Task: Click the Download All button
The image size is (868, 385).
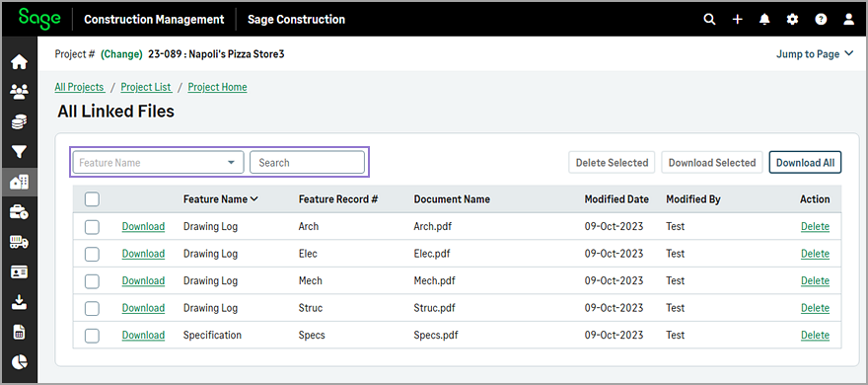Action: 806,162
